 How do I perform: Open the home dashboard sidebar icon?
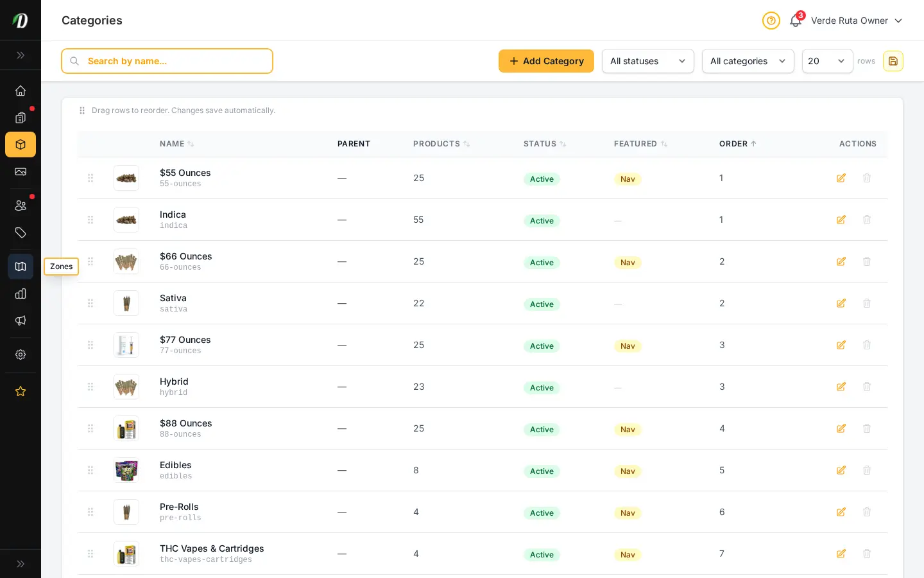click(21, 91)
